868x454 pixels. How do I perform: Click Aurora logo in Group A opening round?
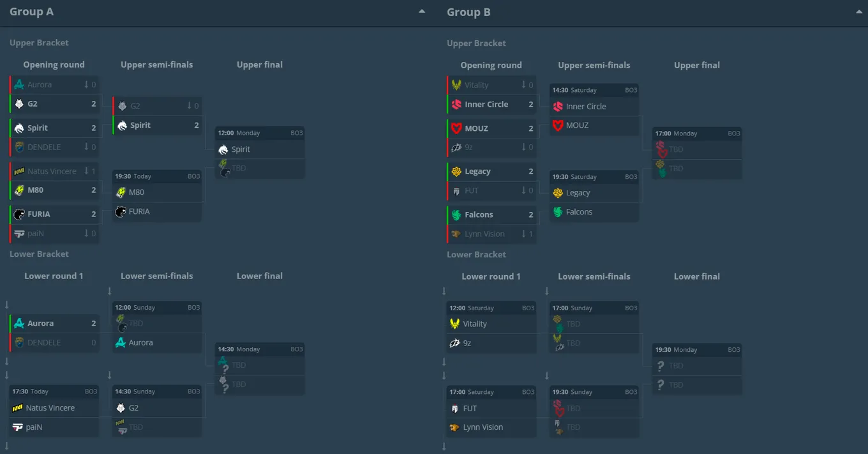[19, 84]
